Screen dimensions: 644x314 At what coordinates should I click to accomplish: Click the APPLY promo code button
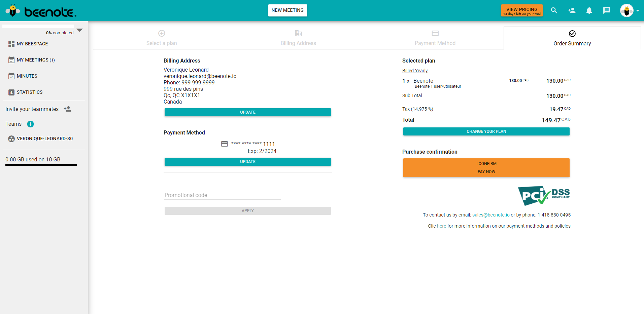[x=248, y=211]
